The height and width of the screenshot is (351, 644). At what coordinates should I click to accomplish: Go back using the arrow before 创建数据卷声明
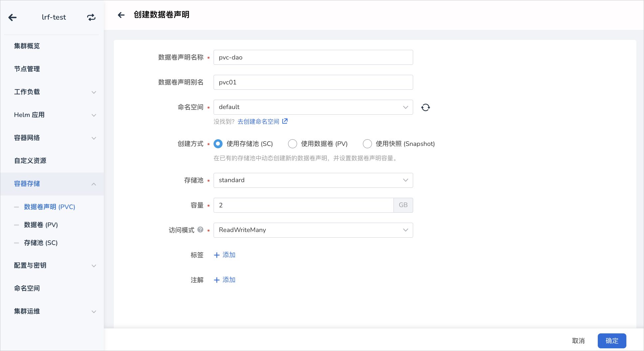[x=121, y=15]
